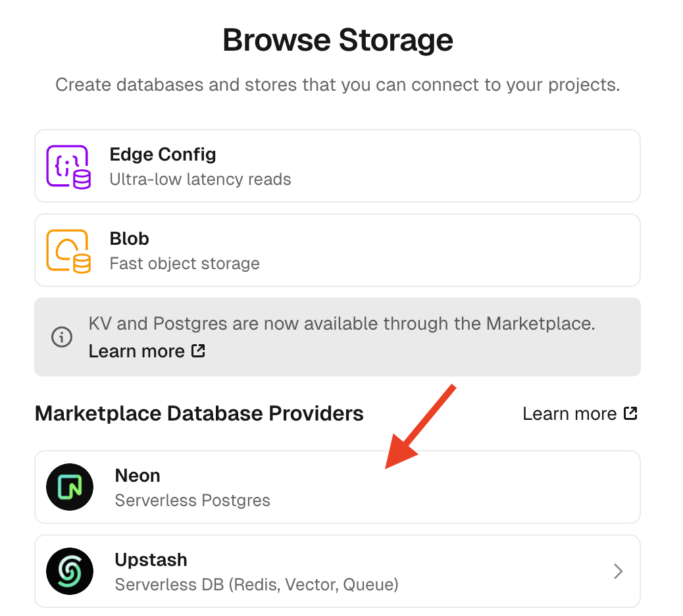Click the Marketplace Database Providers heading

point(199,413)
